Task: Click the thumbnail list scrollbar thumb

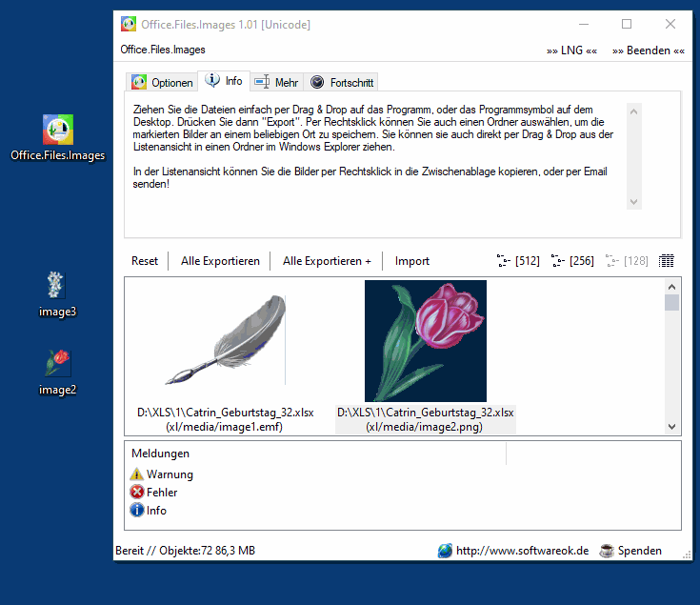Action: (671, 302)
